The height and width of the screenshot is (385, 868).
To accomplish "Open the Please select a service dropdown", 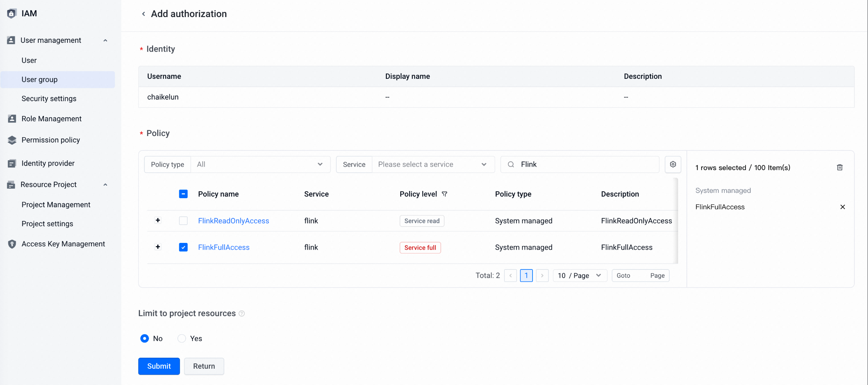I will point(433,164).
